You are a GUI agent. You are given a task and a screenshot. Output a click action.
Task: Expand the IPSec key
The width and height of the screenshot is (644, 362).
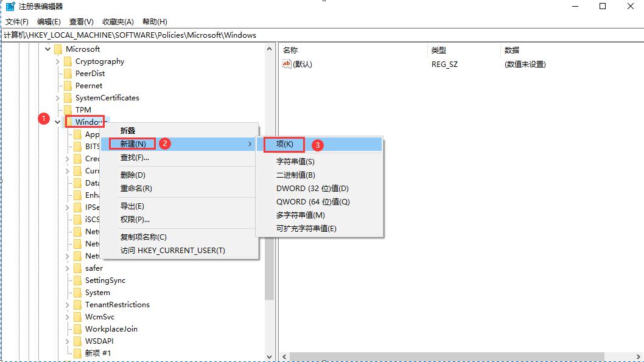click(67, 207)
